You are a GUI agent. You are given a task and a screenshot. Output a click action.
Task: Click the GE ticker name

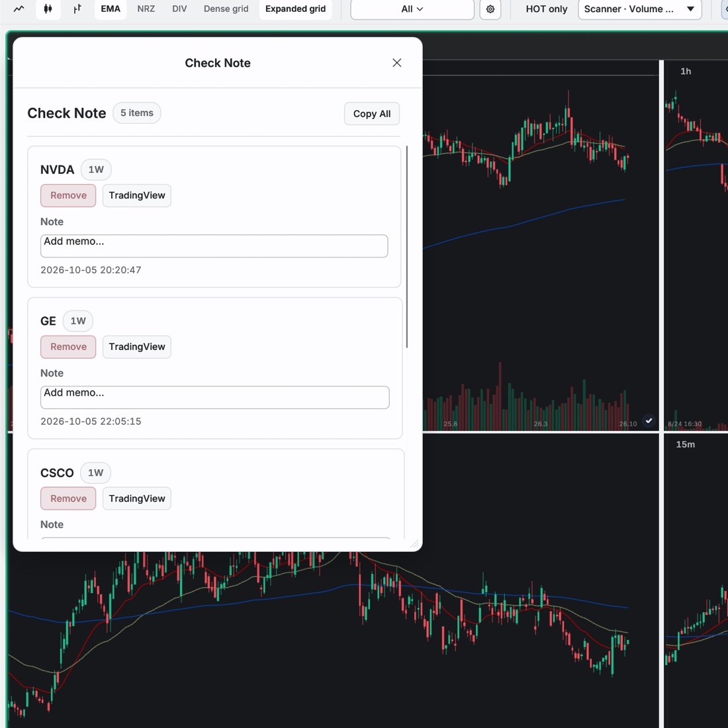(48, 321)
